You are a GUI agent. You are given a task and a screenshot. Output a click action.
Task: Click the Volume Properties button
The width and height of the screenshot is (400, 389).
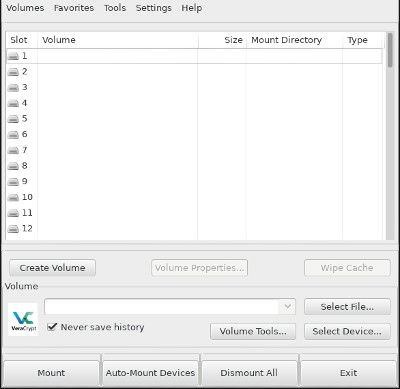pyautogui.click(x=199, y=268)
